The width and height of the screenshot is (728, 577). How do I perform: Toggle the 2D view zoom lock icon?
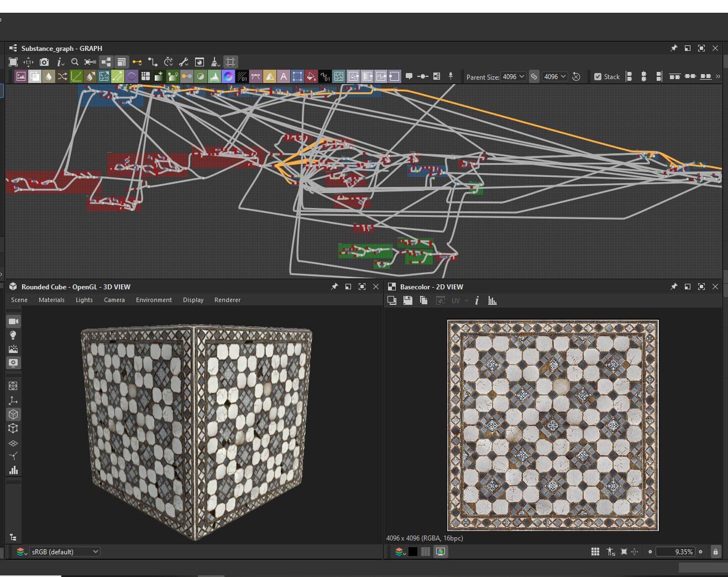715,552
